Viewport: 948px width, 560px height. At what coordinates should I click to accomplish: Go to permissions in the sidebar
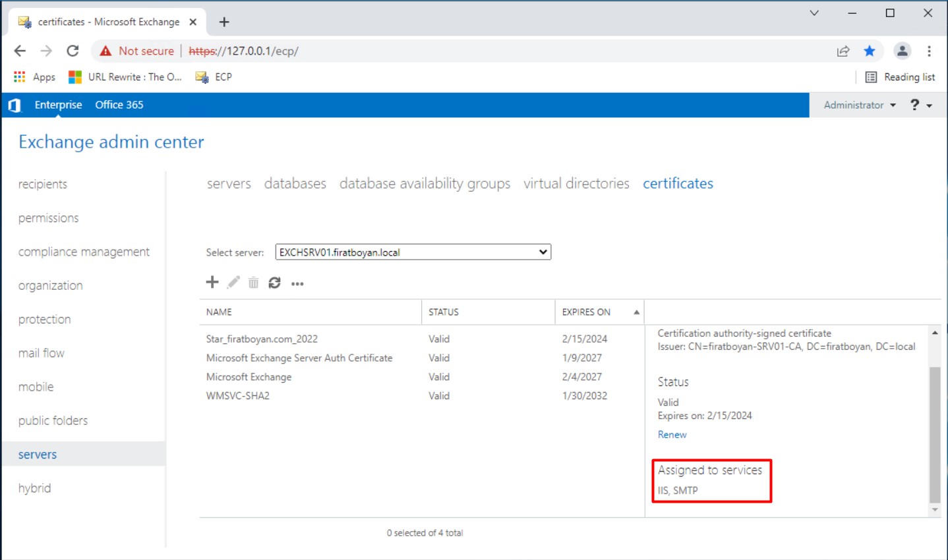tap(48, 218)
